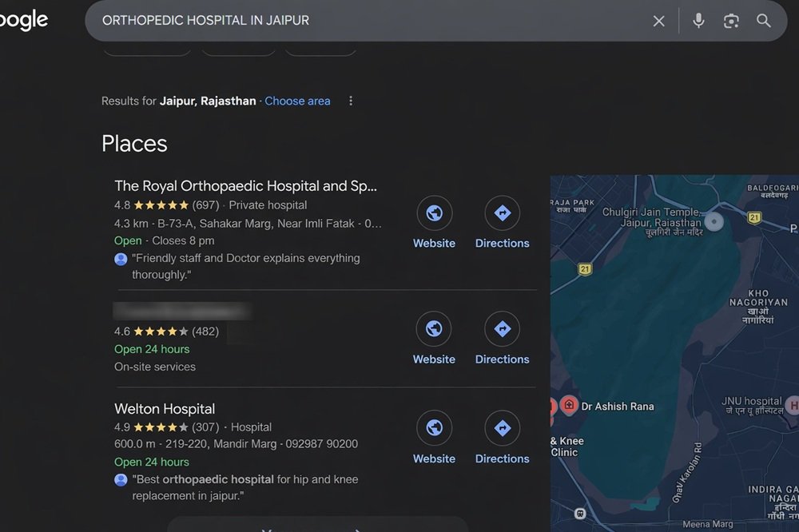
Task: Click the Google logo
Action: [x=23, y=21]
